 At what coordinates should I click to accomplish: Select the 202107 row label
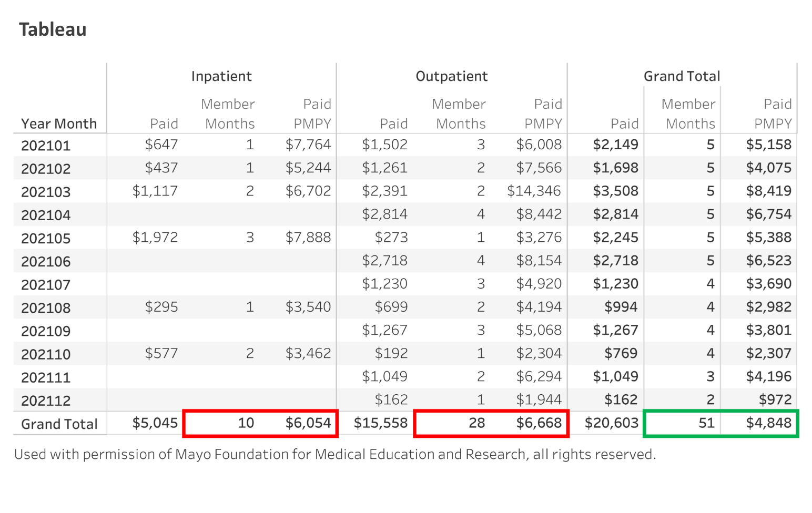coord(46,284)
